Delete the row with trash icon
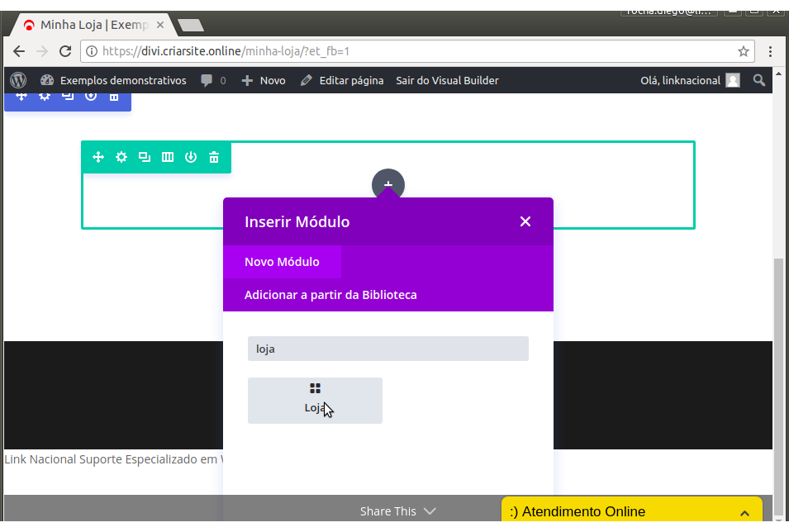This screenshot has height=532, width=789. coord(214,157)
